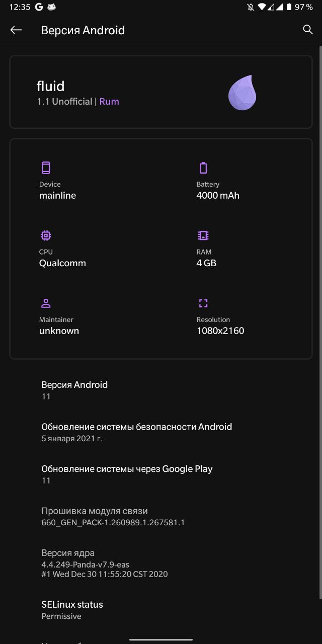Tap the Maintainer person icon
322x644 pixels.
tap(46, 303)
